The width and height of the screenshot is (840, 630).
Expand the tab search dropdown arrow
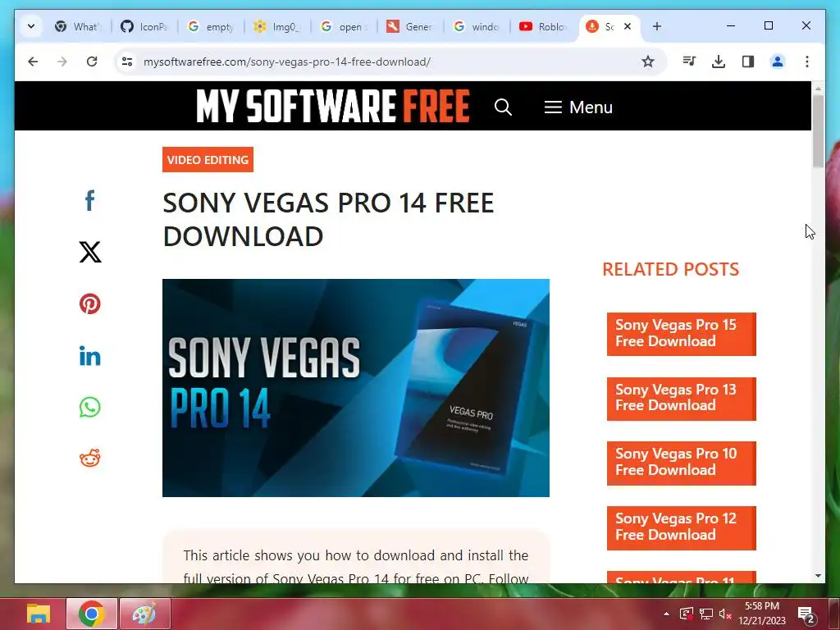31,25
